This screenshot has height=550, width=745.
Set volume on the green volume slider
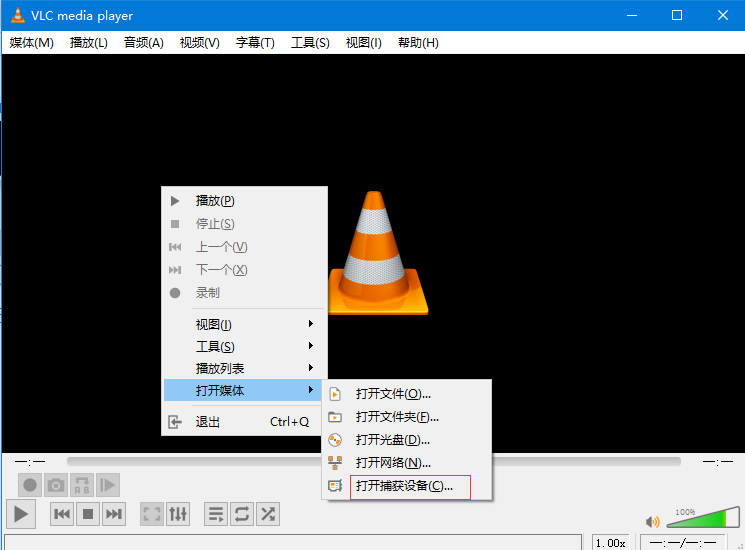coord(703,518)
